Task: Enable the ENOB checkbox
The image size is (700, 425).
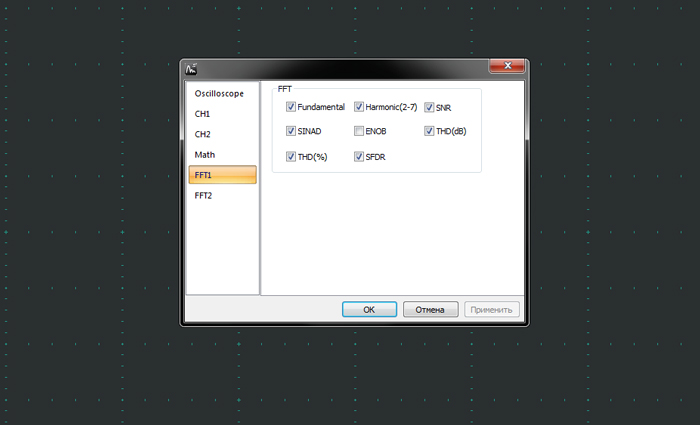Action: tap(359, 131)
